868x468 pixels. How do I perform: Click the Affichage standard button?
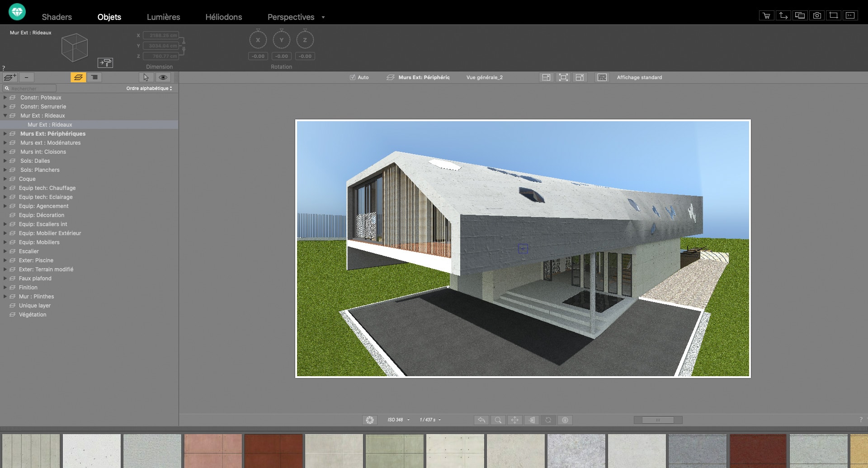click(639, 77)
